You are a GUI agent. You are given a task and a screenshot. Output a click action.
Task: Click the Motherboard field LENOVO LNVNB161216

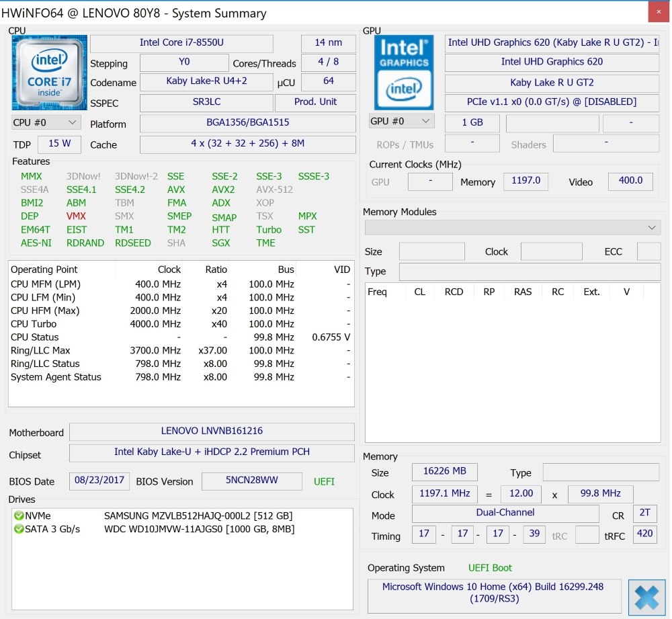pyautogui.click(x=212, y=431)
